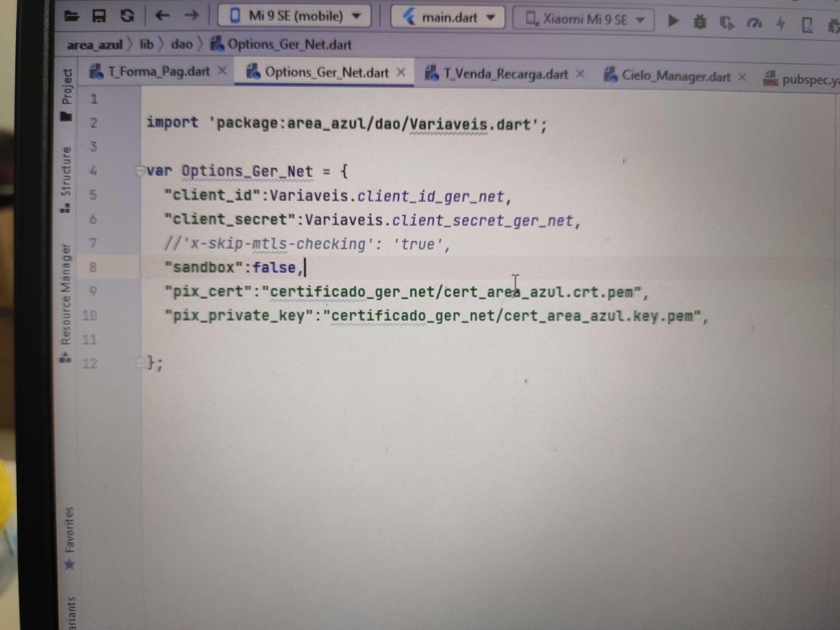This screenshot has height=630, width=840.
Task: Close the Options_Ger_Net.dart tab
Action: pos(401,72)
